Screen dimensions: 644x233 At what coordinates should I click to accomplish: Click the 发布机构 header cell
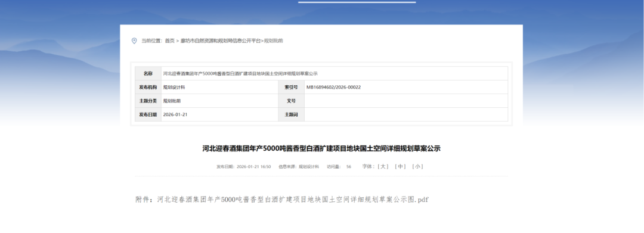coord(148,88)
